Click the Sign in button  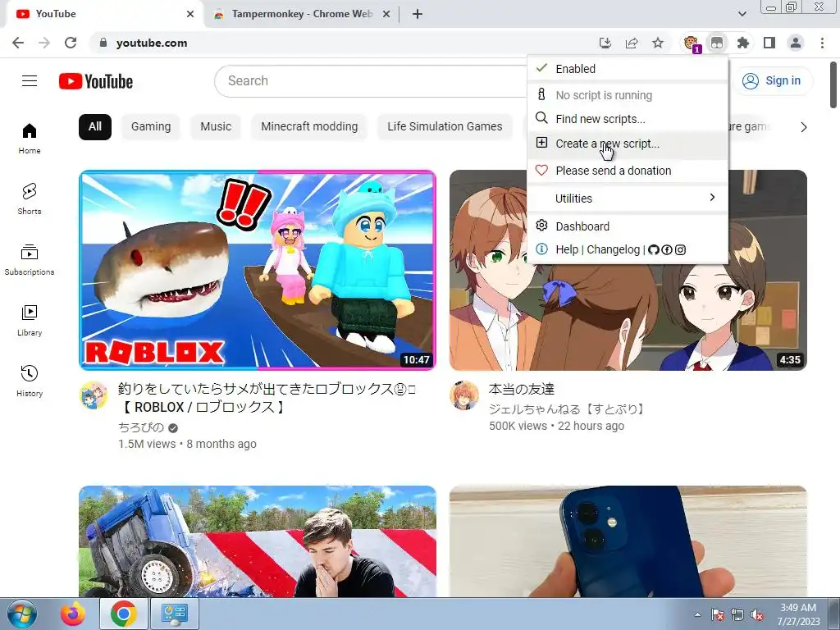pos(772,81)
